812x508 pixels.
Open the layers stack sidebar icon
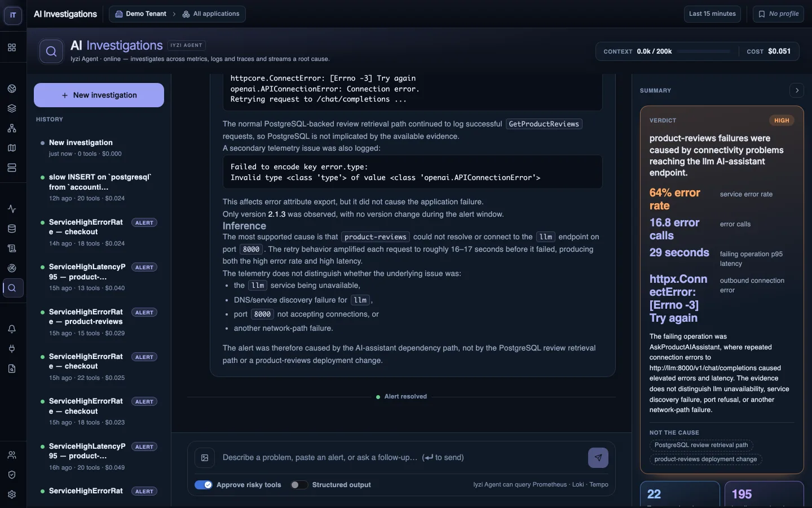(12, 108)
